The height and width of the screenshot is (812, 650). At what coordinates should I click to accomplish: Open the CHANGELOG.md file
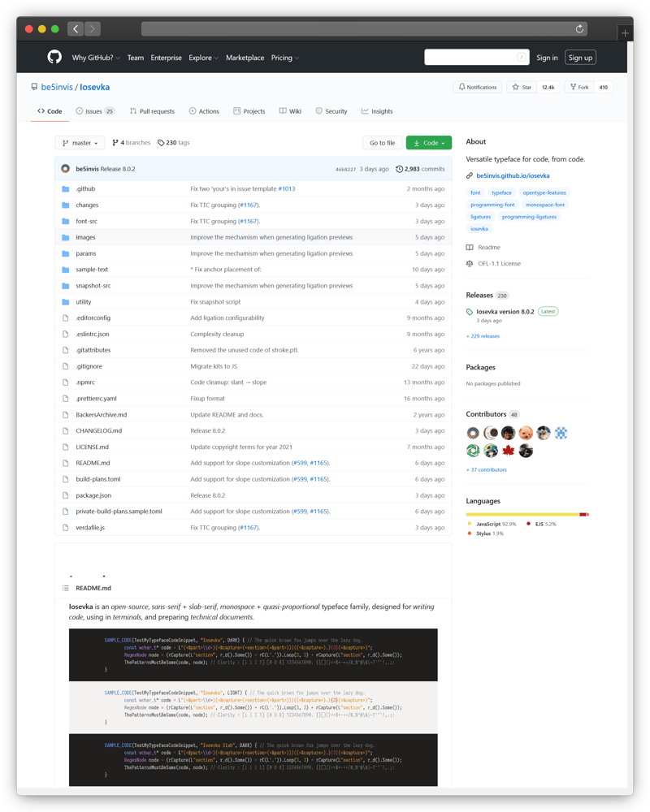[98, 431]
